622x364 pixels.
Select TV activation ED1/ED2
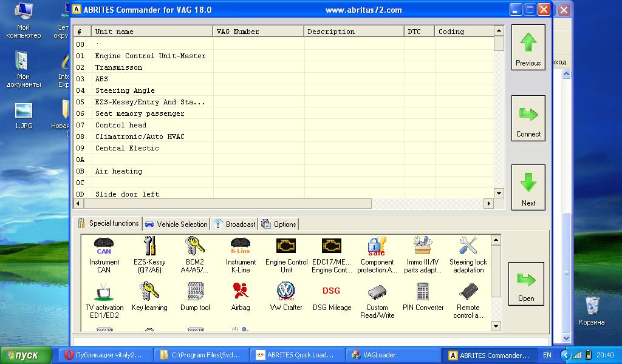point(104,301)
